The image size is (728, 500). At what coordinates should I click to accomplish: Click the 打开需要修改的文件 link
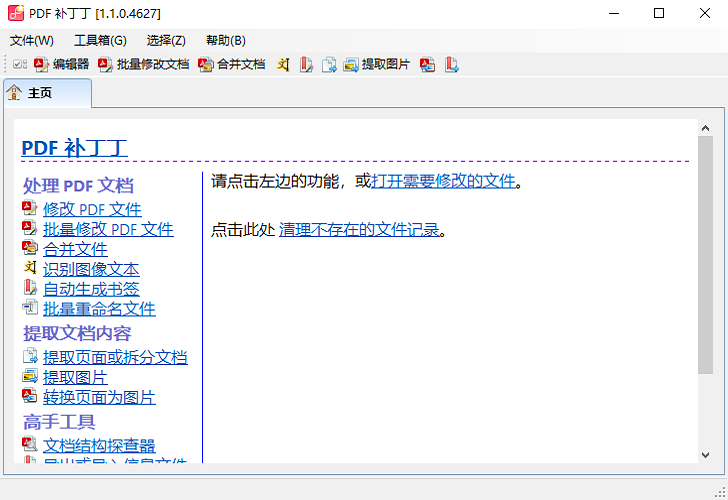coord(443,181)
